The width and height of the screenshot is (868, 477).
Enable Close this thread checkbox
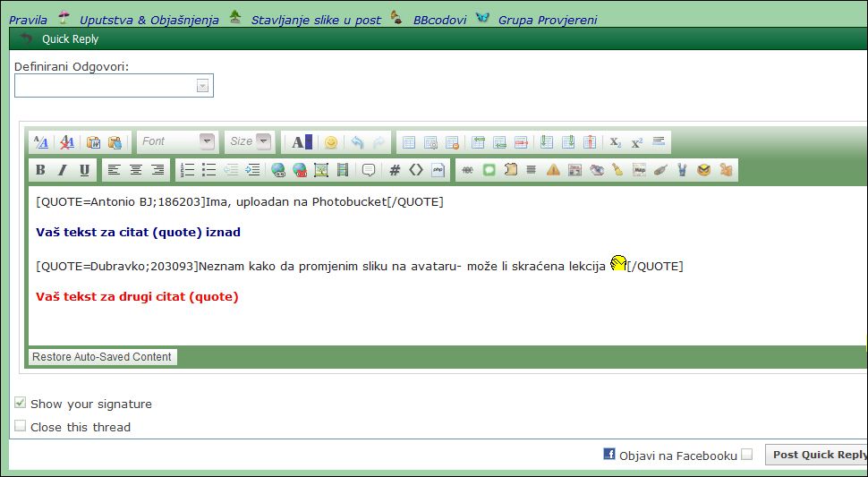[x=21, y=425]
